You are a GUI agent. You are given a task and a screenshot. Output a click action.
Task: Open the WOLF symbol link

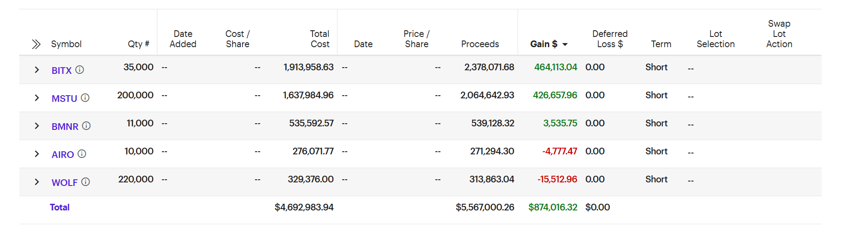(x=65, y=183)
